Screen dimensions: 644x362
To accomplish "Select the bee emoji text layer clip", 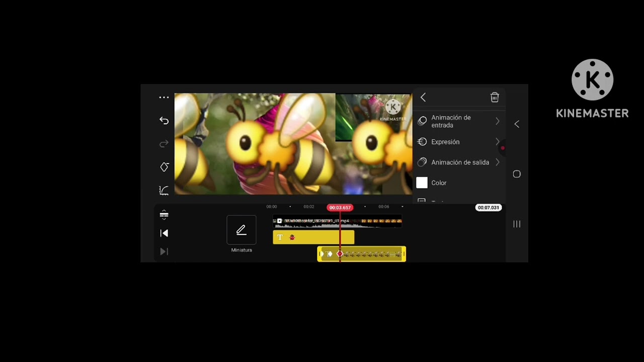I will point(362,254).
